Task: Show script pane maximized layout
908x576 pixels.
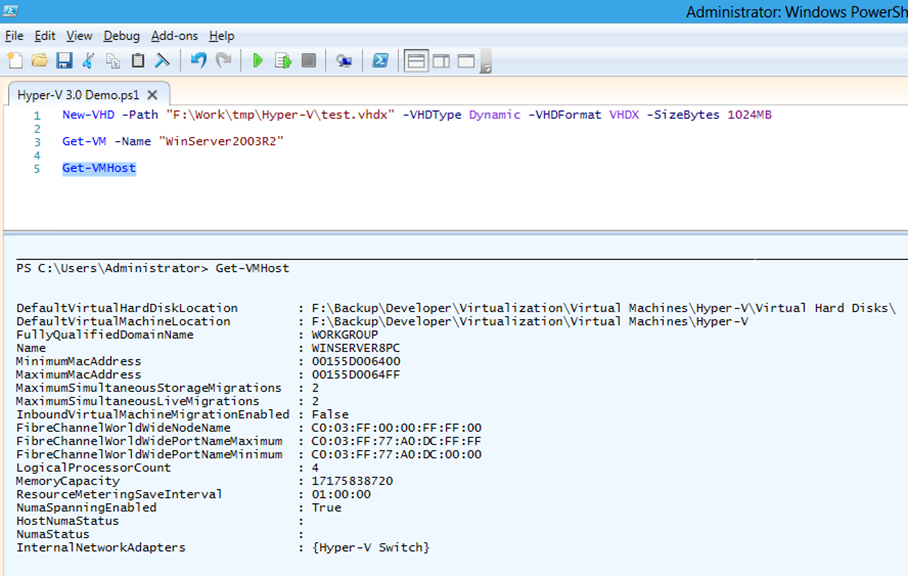Action: (466, 61)
